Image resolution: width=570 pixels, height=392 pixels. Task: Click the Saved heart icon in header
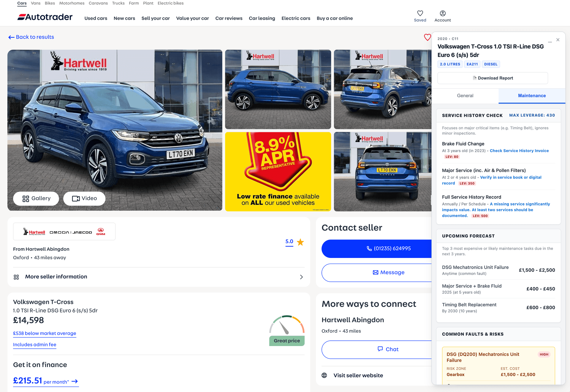coord(420,14)
